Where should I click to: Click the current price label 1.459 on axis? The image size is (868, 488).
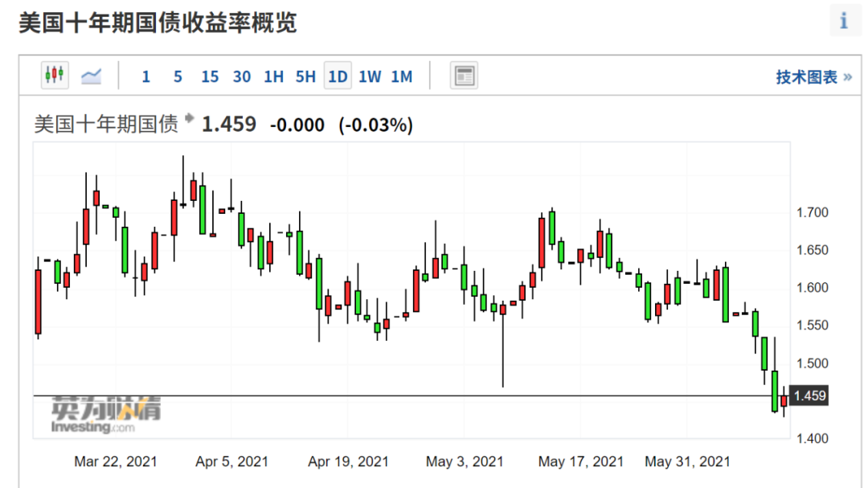pyautogui.click(x=809, y=396)
